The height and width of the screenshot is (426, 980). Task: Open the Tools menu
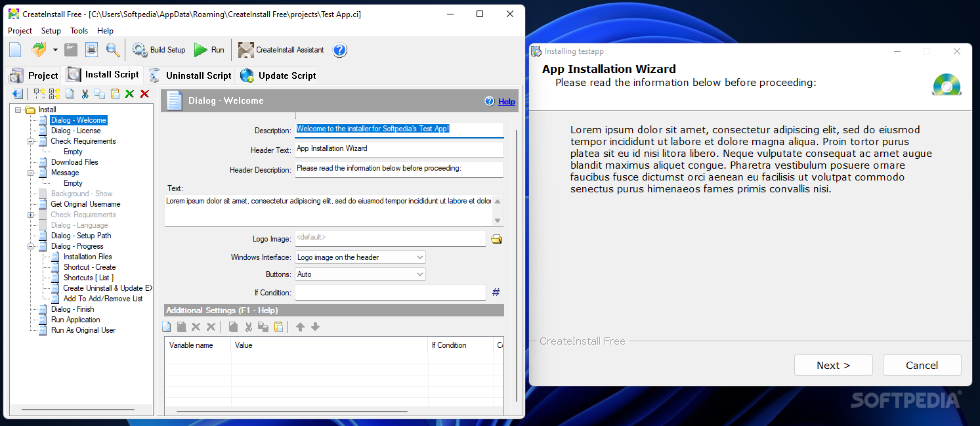79,31
